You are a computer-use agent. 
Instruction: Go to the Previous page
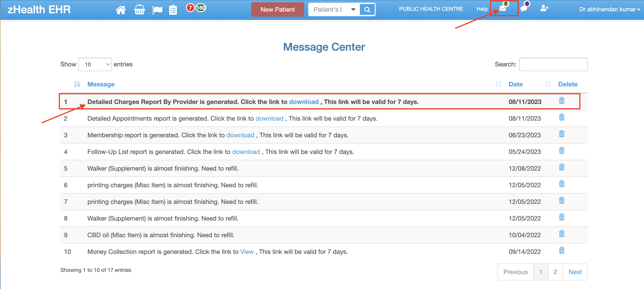point(515,272)
